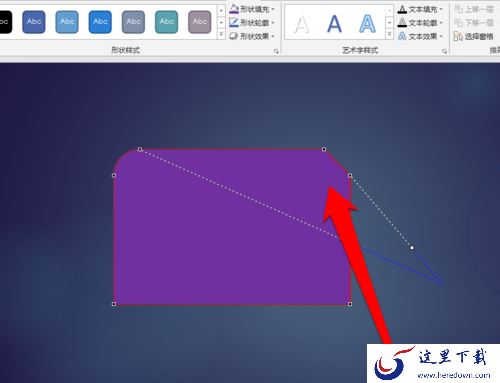Open the 文本填充 text fill dropdown
Image resolution: width=500 pixels, height=383 pixels.
pyautogui.click(x=420, y=9)
